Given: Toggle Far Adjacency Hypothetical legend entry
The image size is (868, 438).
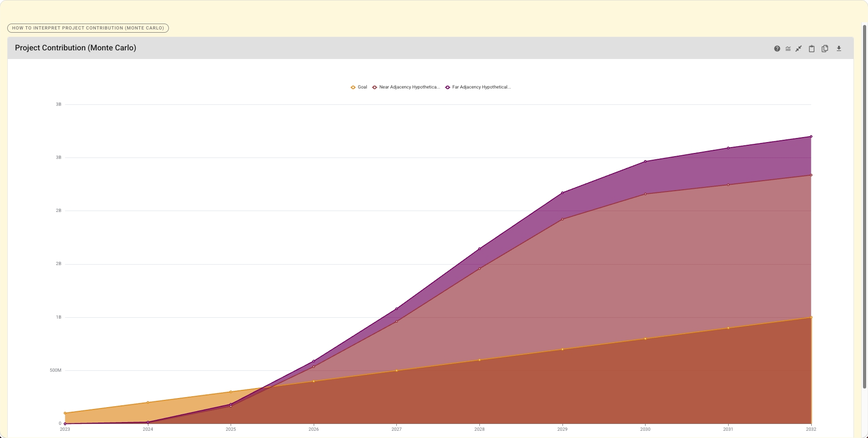Looking at the screenshot, I should tap(478, 87).
